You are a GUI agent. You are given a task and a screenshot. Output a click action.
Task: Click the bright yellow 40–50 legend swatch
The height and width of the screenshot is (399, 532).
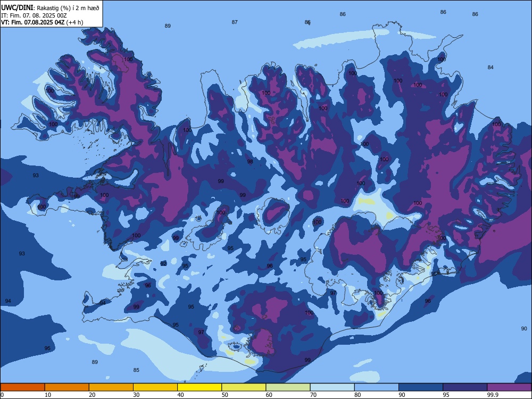199,387
